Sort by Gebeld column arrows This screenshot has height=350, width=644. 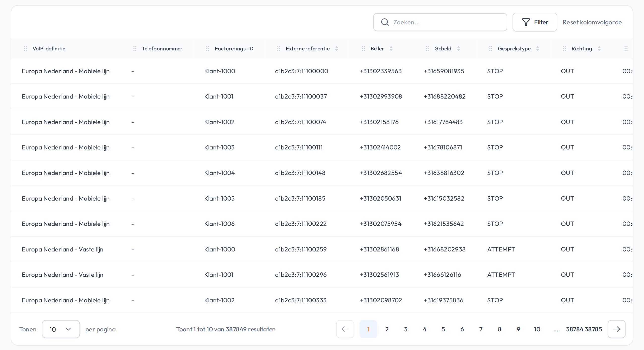coord(458,49)
